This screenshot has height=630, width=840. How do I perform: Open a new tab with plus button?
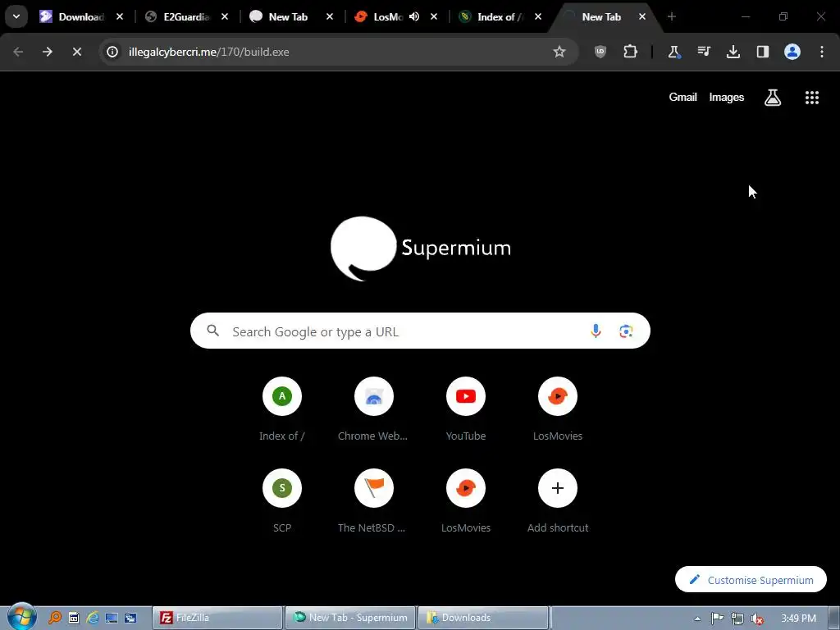tap(671, 16)
